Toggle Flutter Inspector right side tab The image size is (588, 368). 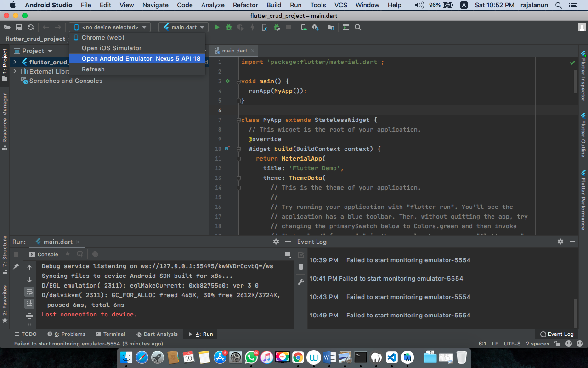tap(583, 76)
